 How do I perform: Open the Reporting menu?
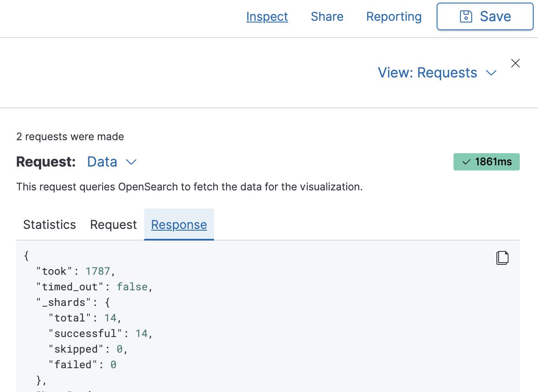[394, 16]
